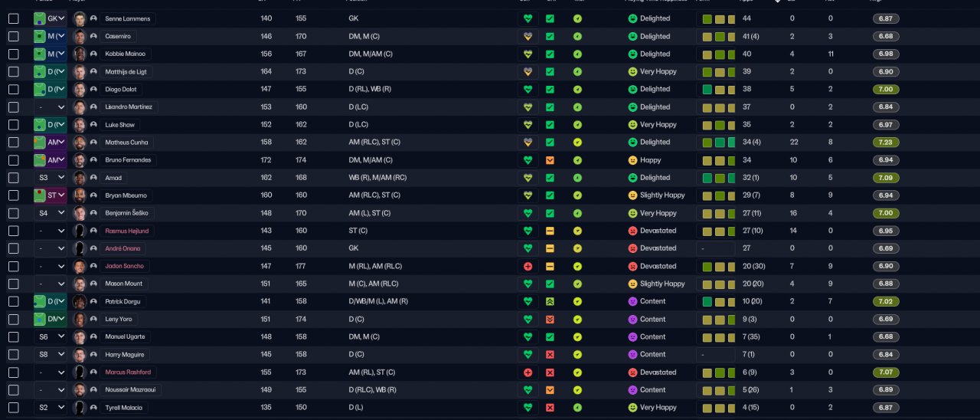Click the orange down-chevron icon in Bruno Fernandes row
Screen dimensions: 980x420
(550, 160)
